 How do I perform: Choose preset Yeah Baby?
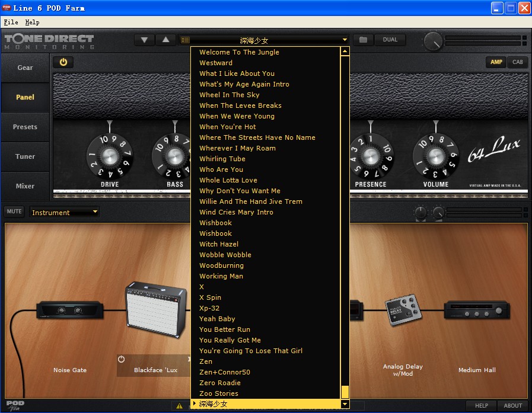265,319
